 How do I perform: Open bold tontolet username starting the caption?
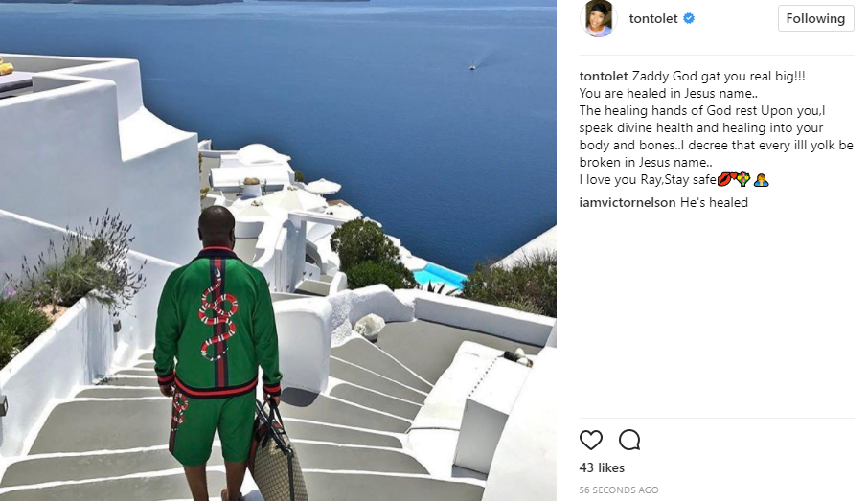[604, 76]
